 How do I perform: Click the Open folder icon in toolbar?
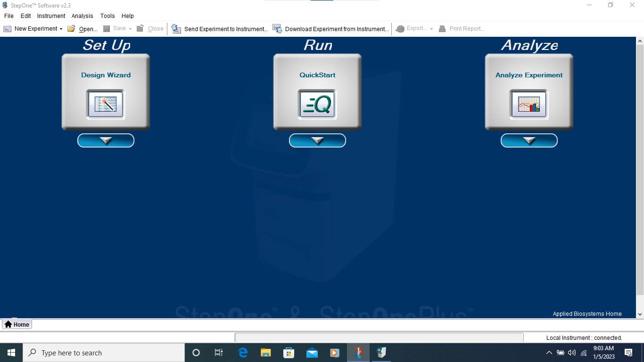coord(71,29)
